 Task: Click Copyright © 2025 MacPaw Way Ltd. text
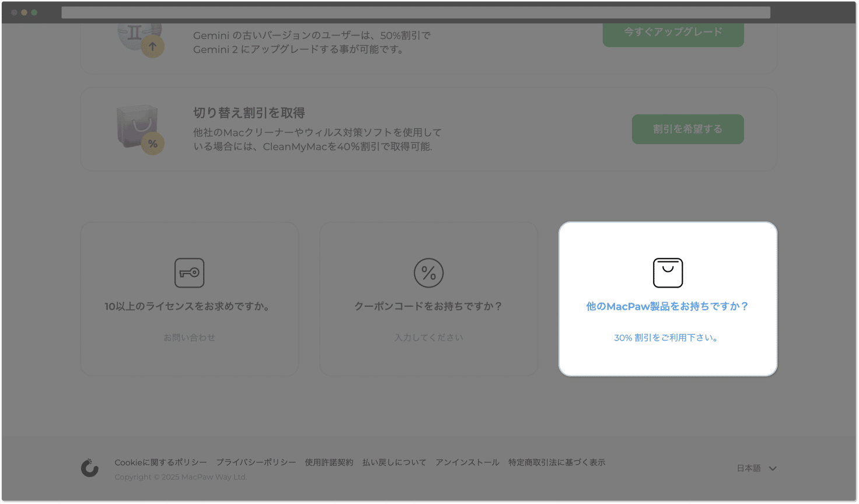coord(181,477)
